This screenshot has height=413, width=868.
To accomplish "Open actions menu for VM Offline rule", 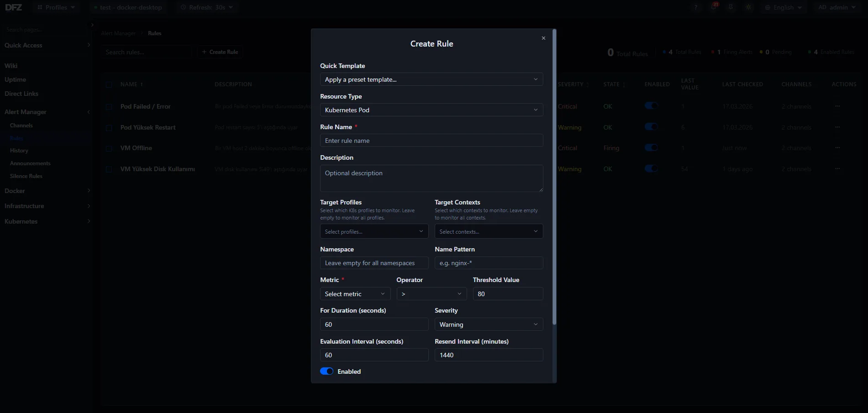I will tap(838, 148).
